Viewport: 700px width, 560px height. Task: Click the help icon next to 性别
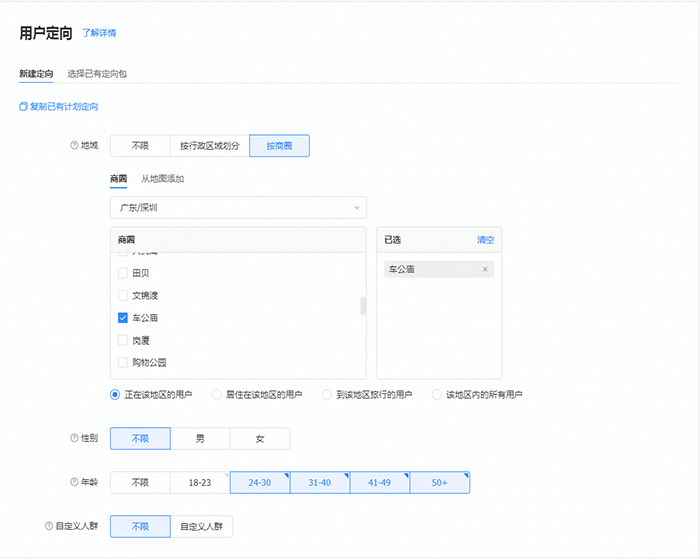tap(74, 439)
